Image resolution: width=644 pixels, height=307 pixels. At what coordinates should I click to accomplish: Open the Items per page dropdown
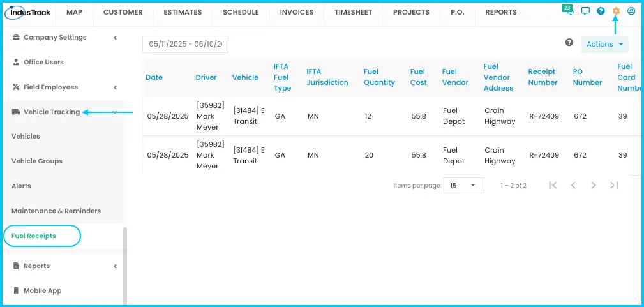(464, 185)
